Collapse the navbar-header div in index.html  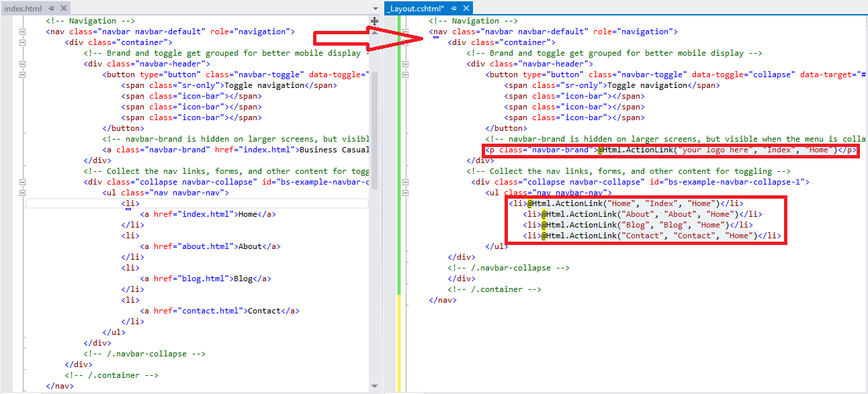22,64
